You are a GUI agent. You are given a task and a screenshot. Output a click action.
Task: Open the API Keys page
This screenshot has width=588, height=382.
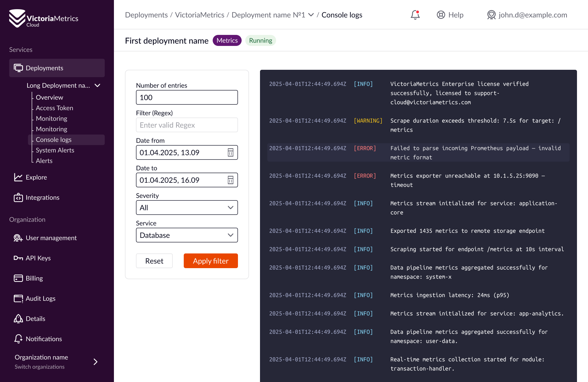click(x=38, y=258)
